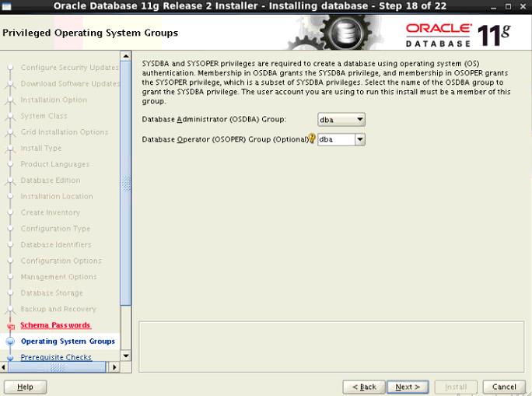Viewport: 532px width, 396px height.
Task: Click the Database Identifiers step
Action: click(x=56, y=244)
